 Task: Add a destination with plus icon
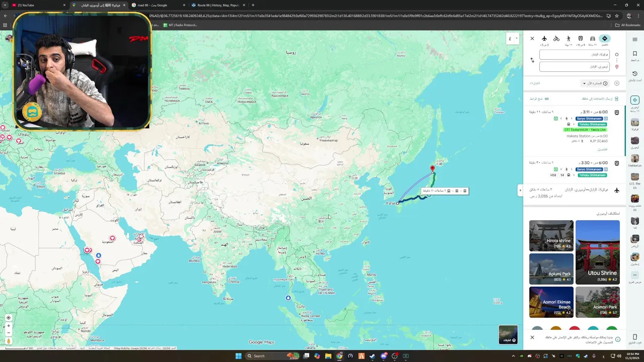coord(617,83)
